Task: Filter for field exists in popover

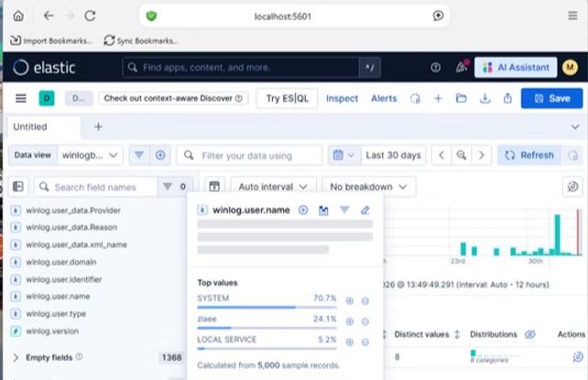Action: 344,211
